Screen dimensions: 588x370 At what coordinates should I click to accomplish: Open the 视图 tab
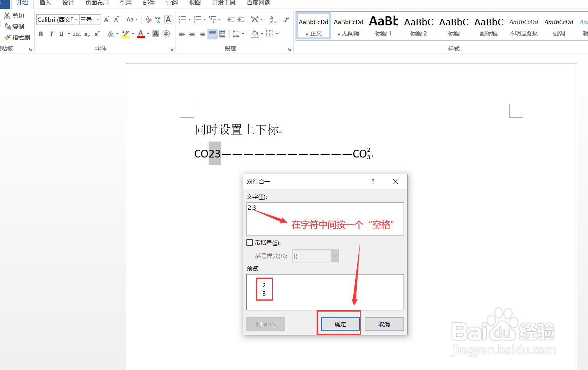[195, 3]
